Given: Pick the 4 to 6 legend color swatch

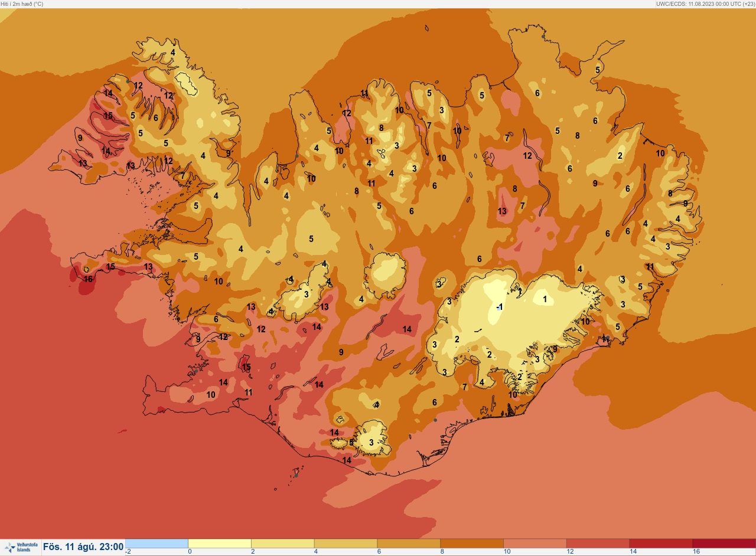Looking at the screenshot, I should click(x=346, y=544).
